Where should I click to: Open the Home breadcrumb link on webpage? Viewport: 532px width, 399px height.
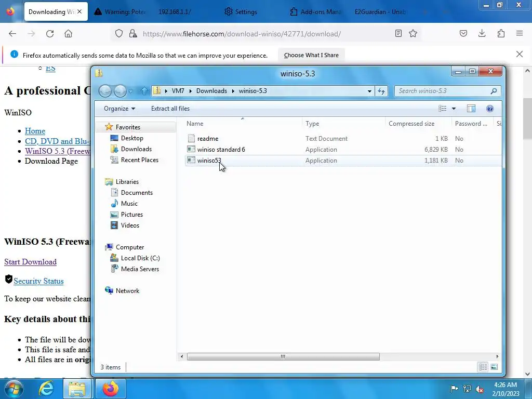(35, 131)
